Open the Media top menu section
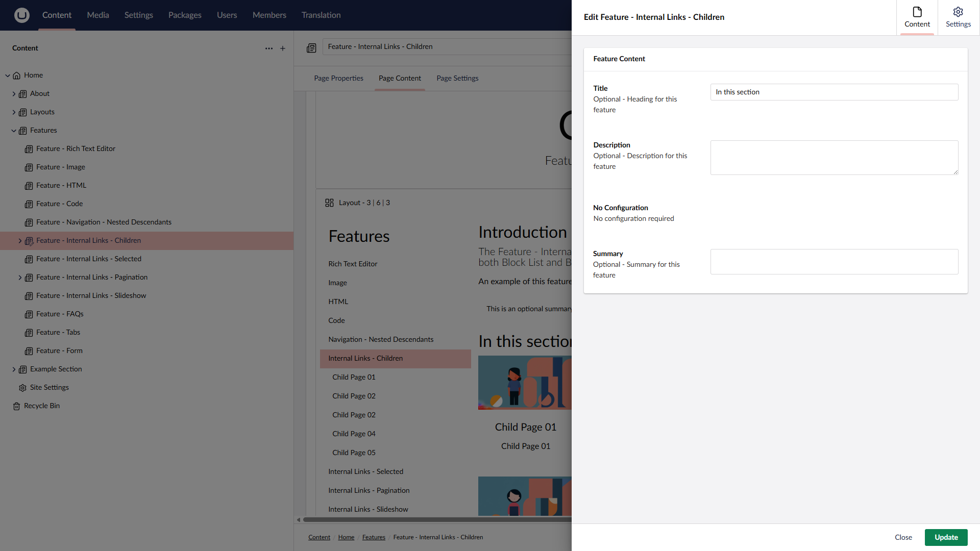The width and height of the screenshot is (980, 551). point(97,15)
